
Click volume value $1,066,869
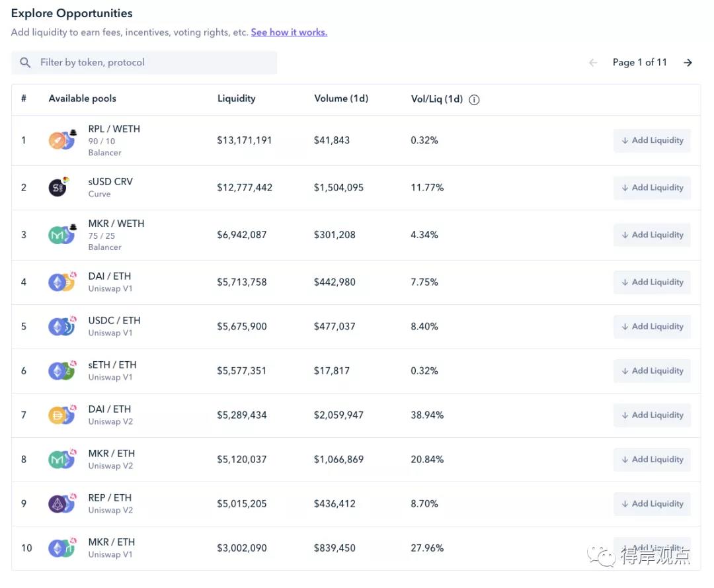(338, 459)
